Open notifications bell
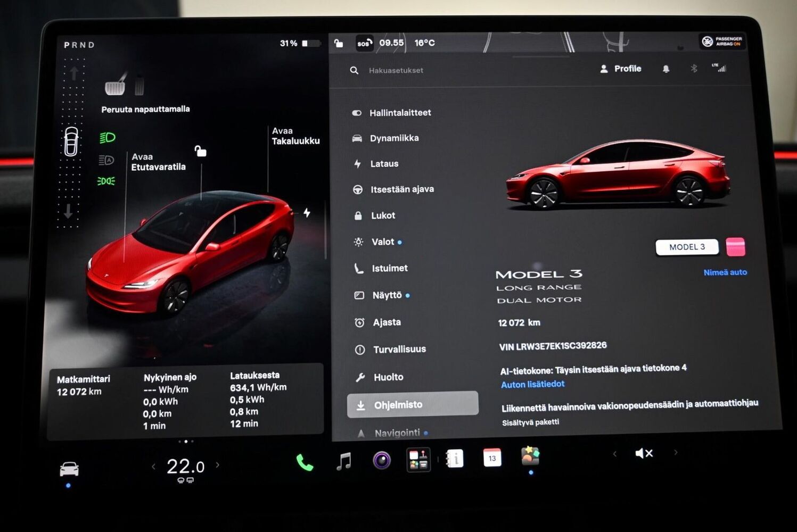The height and width of the screenshot is (532, 797). click(665, 69)
